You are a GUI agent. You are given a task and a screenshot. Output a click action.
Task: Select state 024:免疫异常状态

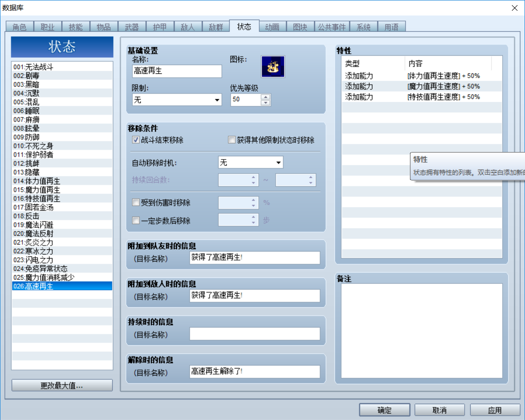click(x=62, y=269)
